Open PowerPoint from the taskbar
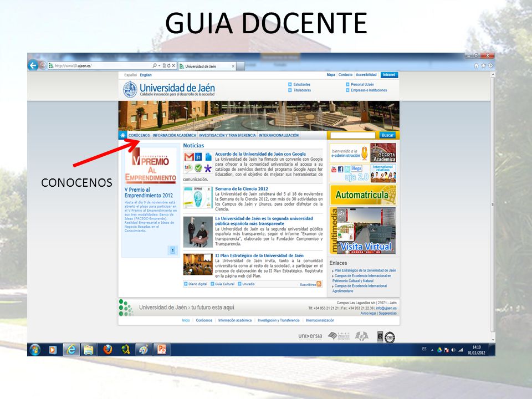 pos(161,350)
